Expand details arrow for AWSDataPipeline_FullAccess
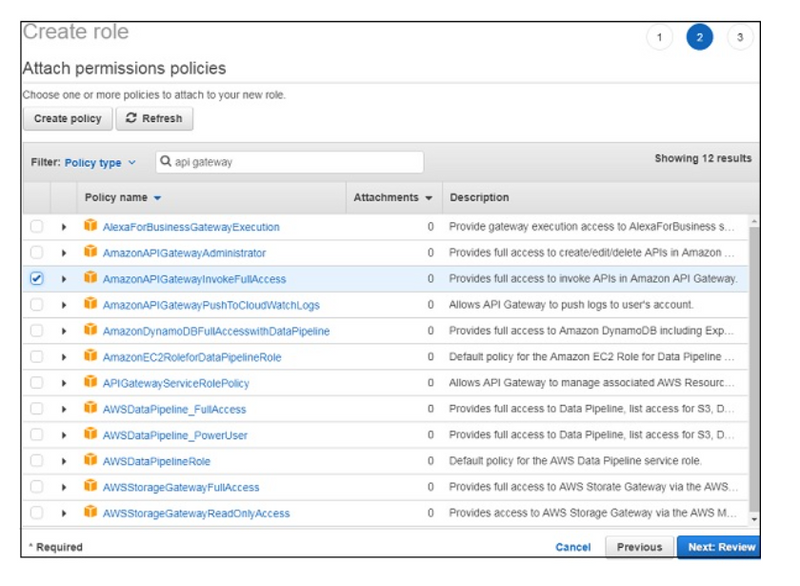This screenshot has width=800, height=586. [x=64, y=409]
